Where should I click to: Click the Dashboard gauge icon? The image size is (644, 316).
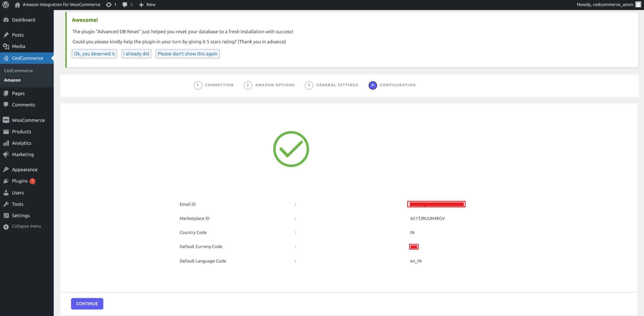click(6, 20)
